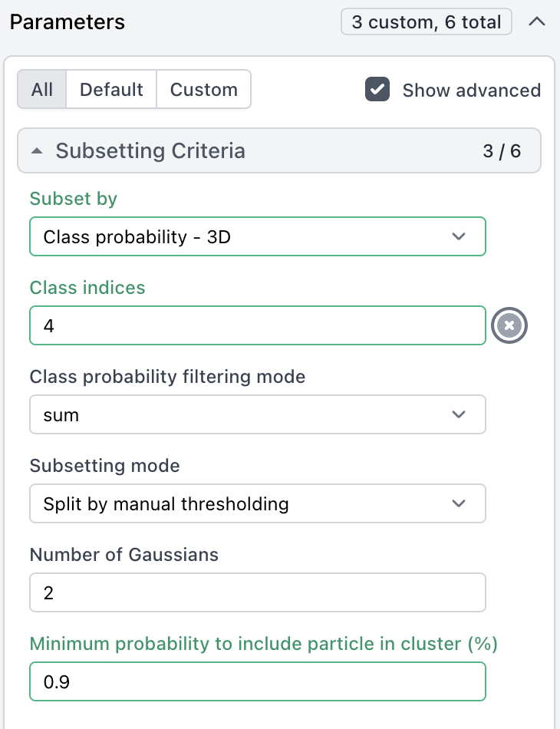560x729 pixels.
Task: Click the Number of Gaussians label
Action: 124,555
